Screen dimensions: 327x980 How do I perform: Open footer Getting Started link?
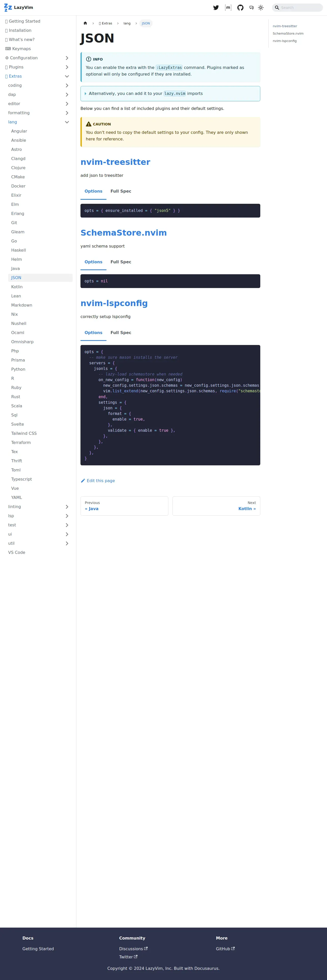[x=38, y=949]
